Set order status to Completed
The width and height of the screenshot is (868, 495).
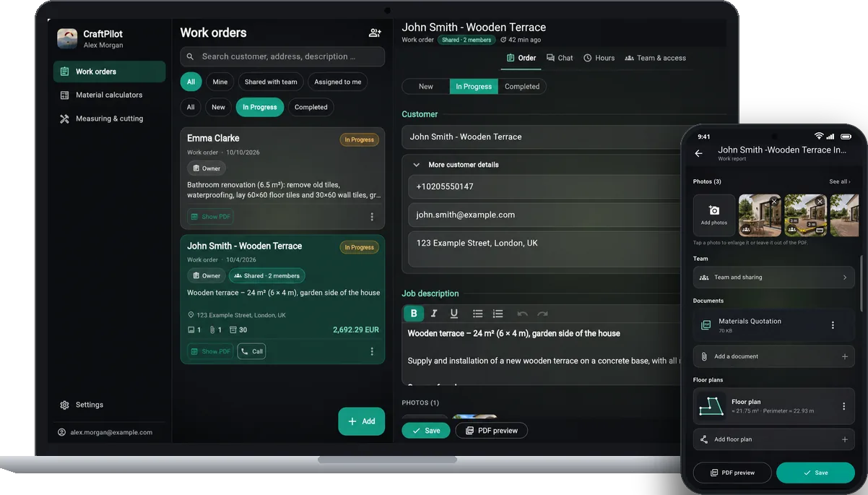pyautogui.click(x=522, y=86)
